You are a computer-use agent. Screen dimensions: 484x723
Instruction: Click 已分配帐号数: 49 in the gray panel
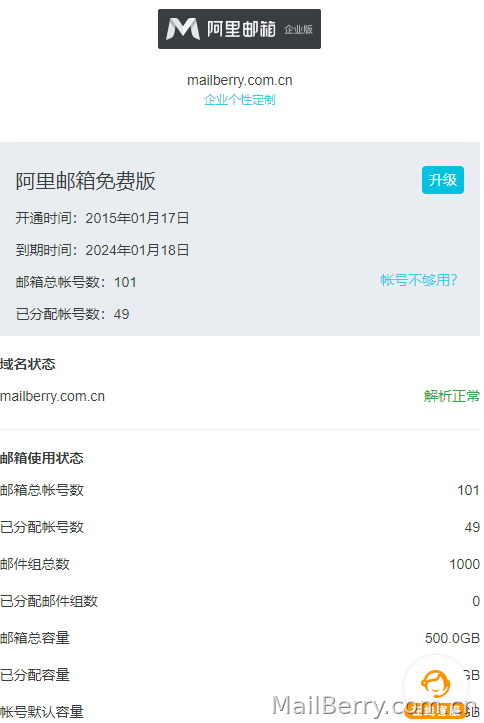[x=72, y=314]
